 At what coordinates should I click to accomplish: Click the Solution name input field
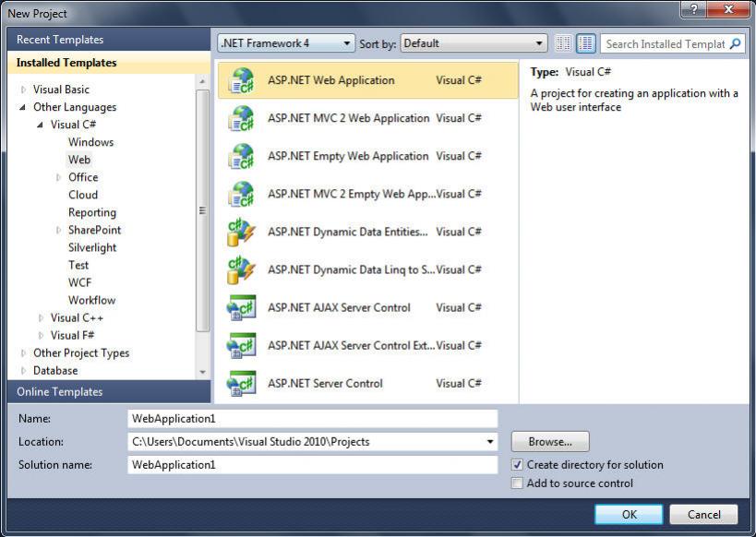[312, 465]
